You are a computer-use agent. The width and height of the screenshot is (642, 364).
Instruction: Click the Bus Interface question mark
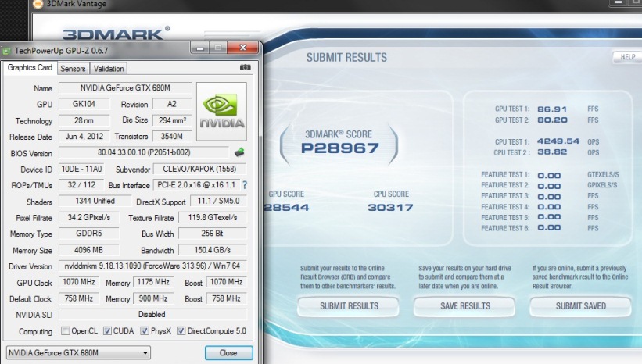tap(245, 185)
